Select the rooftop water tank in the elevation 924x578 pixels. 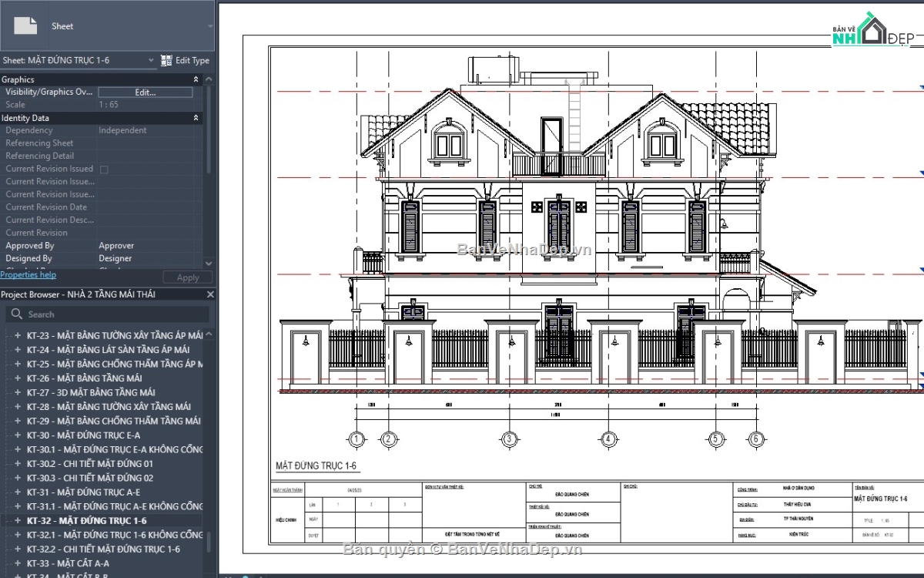494,69
